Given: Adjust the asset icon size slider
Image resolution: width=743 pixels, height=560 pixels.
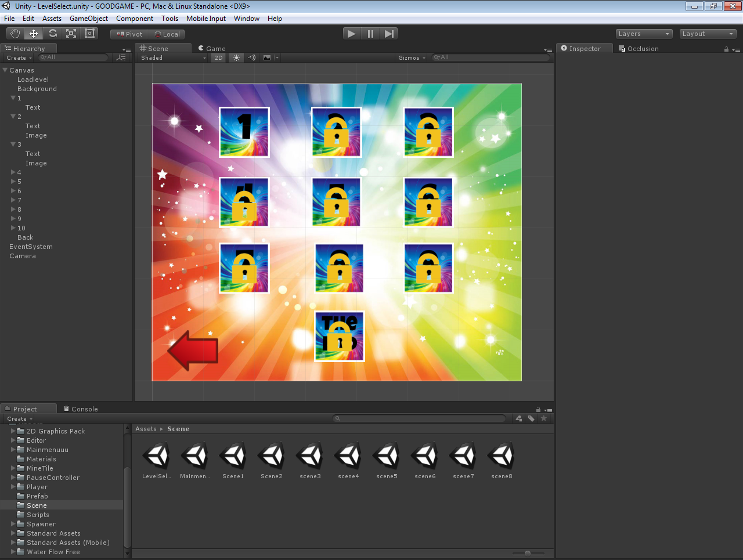Looking at the screenshot, I should tap(528, 554).
